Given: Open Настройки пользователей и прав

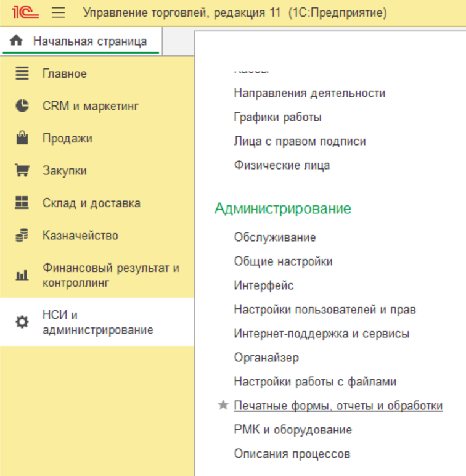Looking at the screenshot, I should 325,310.
